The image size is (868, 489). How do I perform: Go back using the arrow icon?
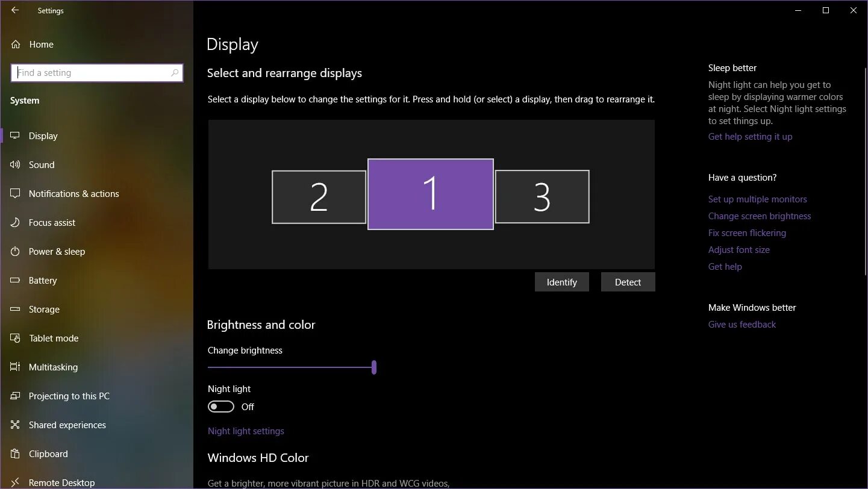15,10
